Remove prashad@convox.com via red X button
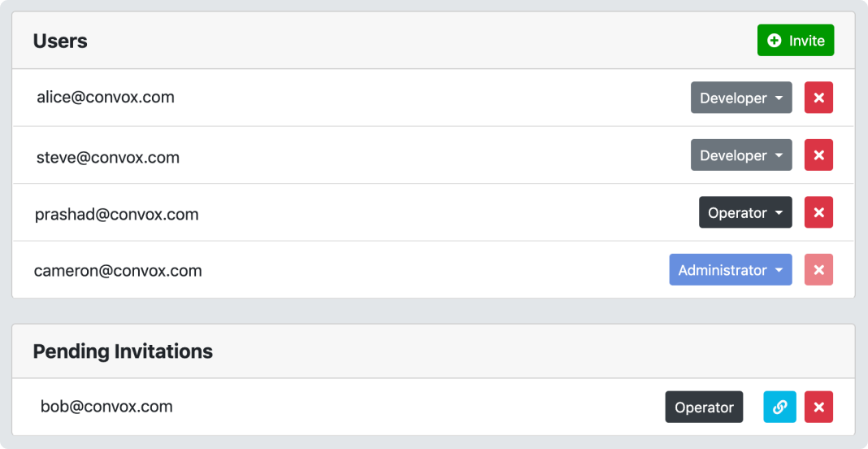 pyautogui.click(x=818, y=212)
